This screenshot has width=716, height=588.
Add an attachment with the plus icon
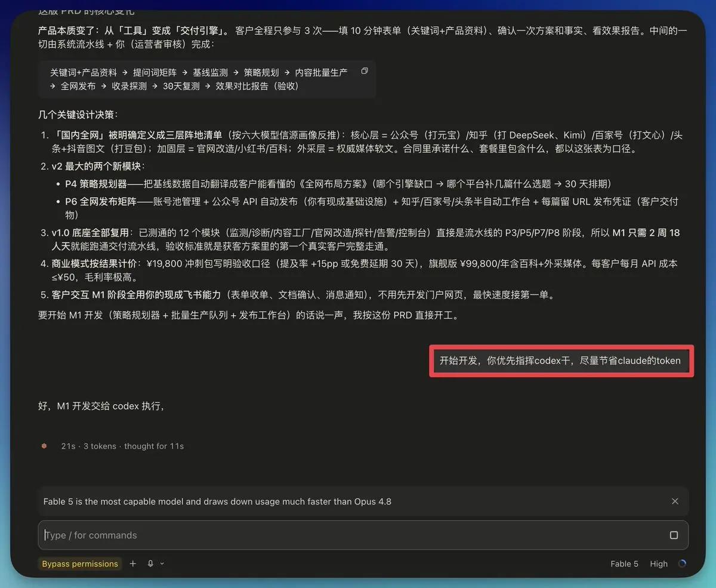coord(133,564)
